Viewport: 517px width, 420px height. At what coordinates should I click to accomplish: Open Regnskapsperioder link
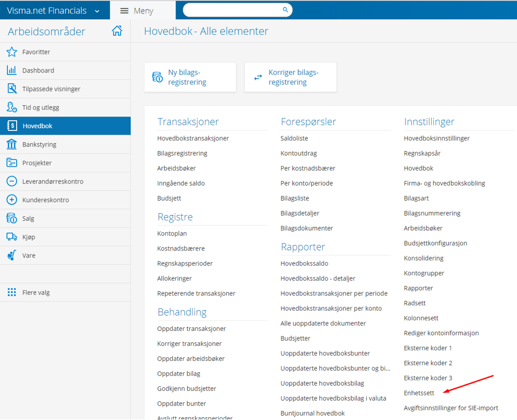tap(184, 263)
